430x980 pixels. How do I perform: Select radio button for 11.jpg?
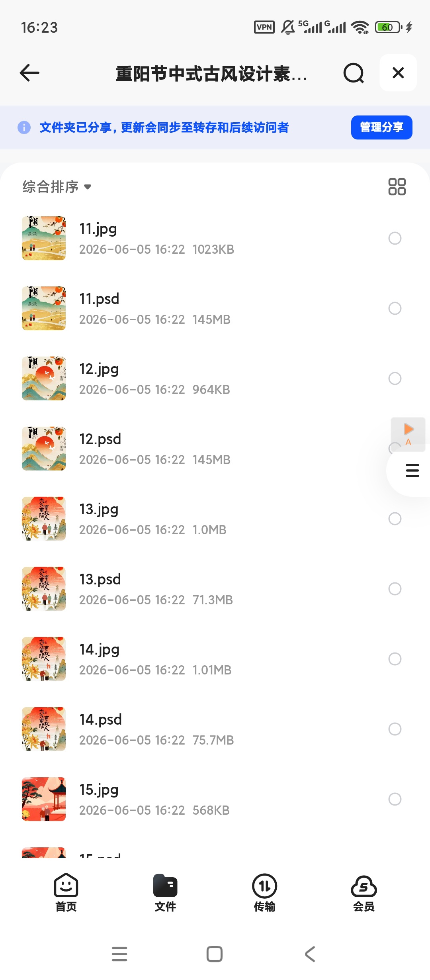pos(395,238)
